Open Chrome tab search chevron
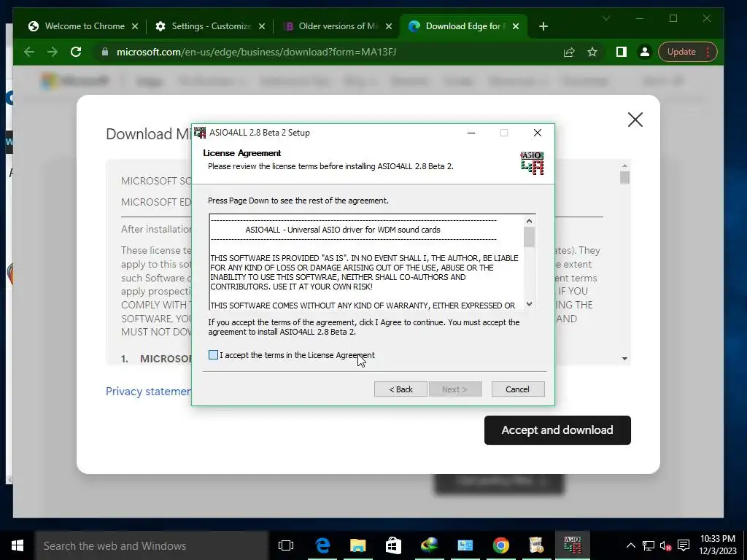Image resolution: width=747 pixels, height=560 pixels. 606,18
